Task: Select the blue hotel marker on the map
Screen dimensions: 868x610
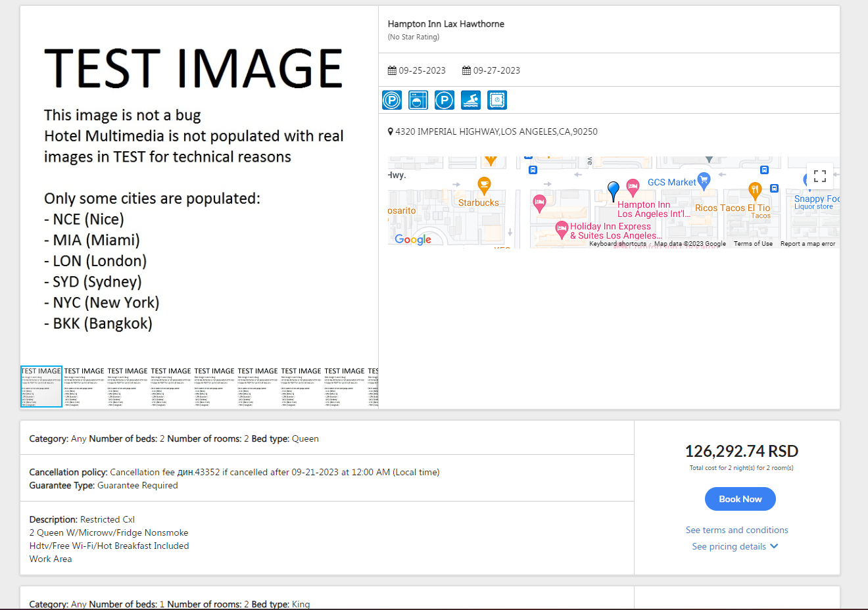Action: pyautogui.click(x=614, y=191)
